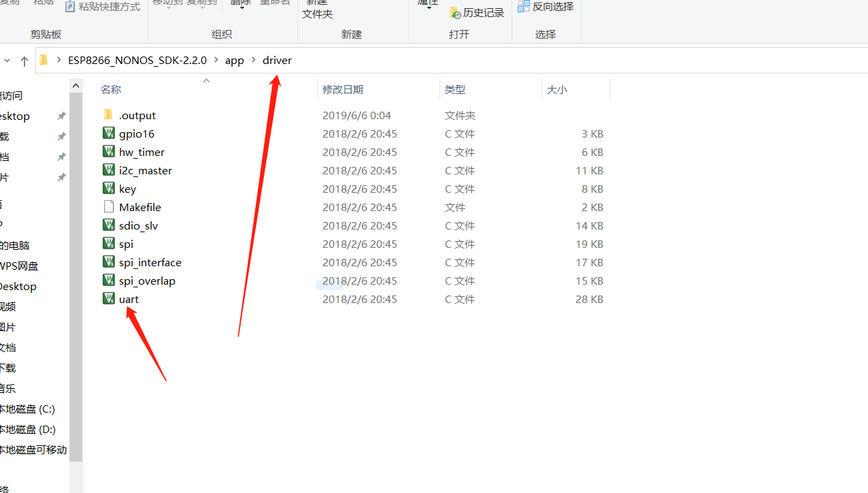Select file name spi_interface
The width and height of the screenshot is (868, 493).
(150, 262)
